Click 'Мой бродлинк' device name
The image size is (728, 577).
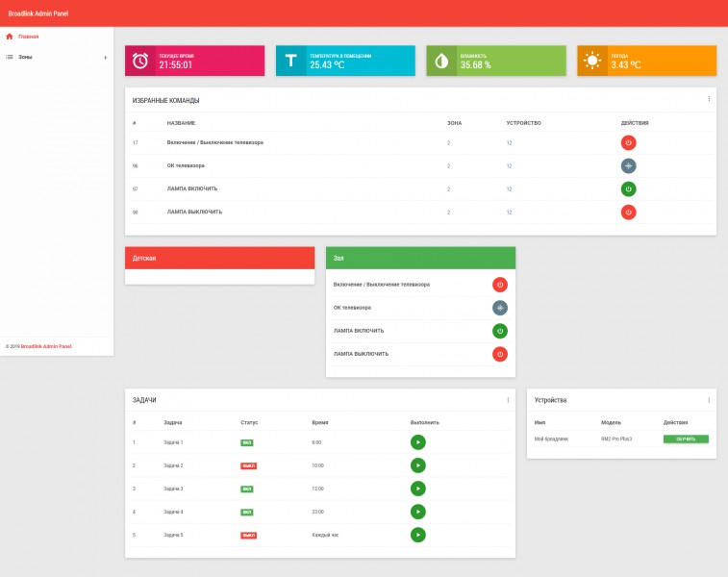[x=551, y=439]
